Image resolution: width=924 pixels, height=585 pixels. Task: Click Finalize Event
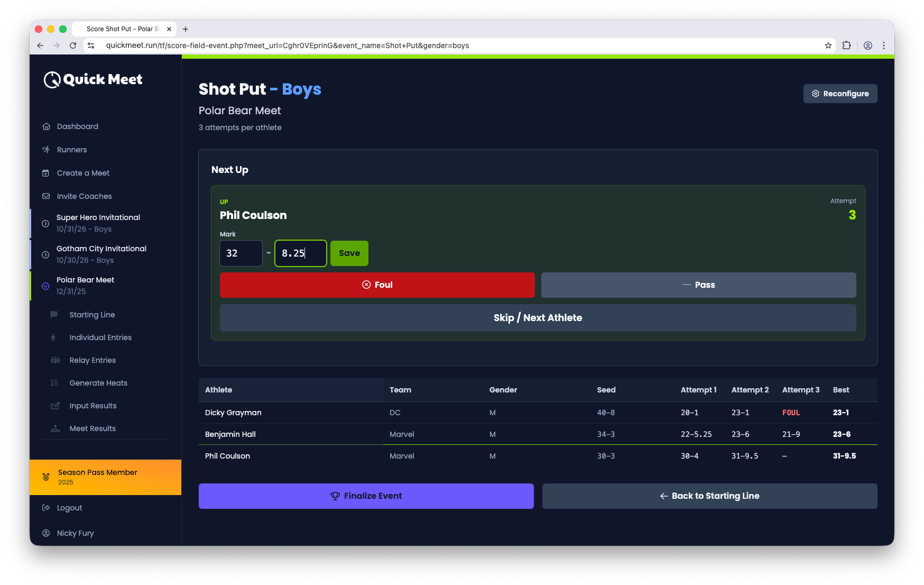pos(366,496)
